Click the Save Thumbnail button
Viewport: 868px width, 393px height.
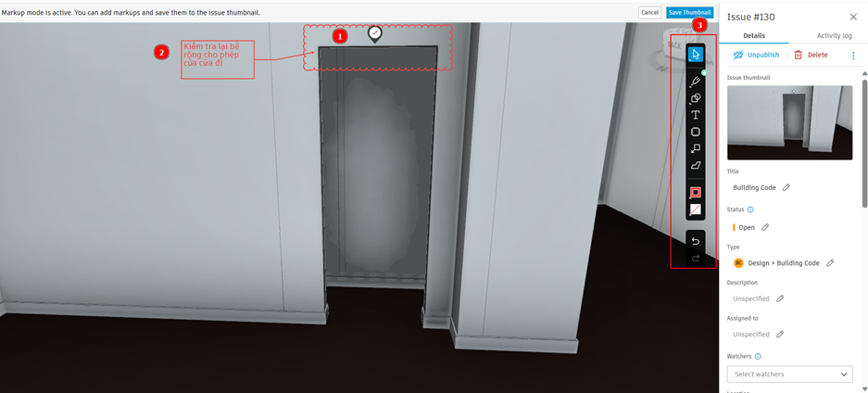click(x=689, y=12)
